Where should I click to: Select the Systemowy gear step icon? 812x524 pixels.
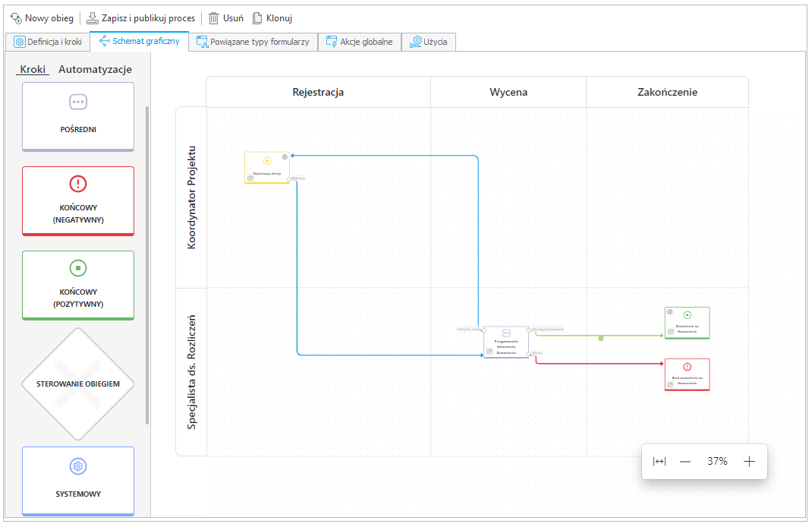[x=78, y=466]
